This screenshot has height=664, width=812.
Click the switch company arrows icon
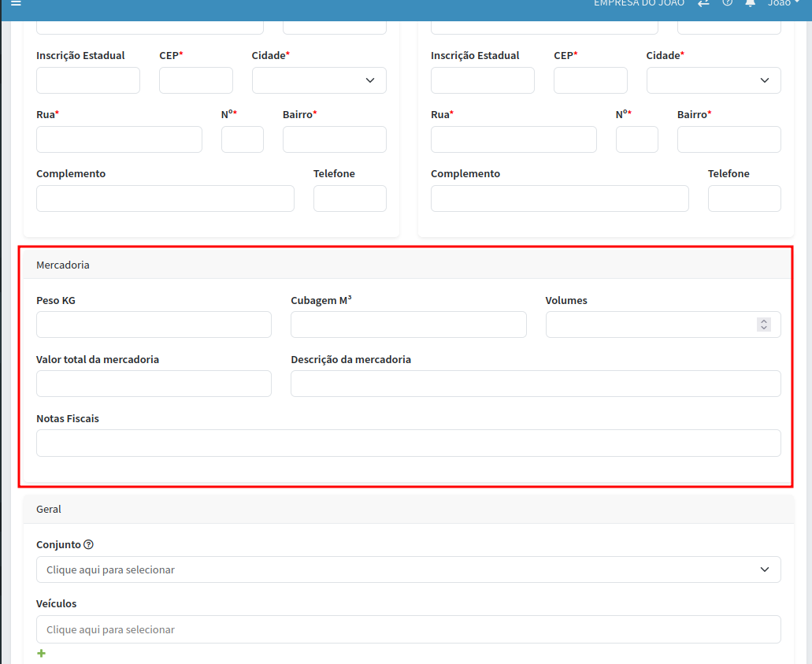coord(703,3)
